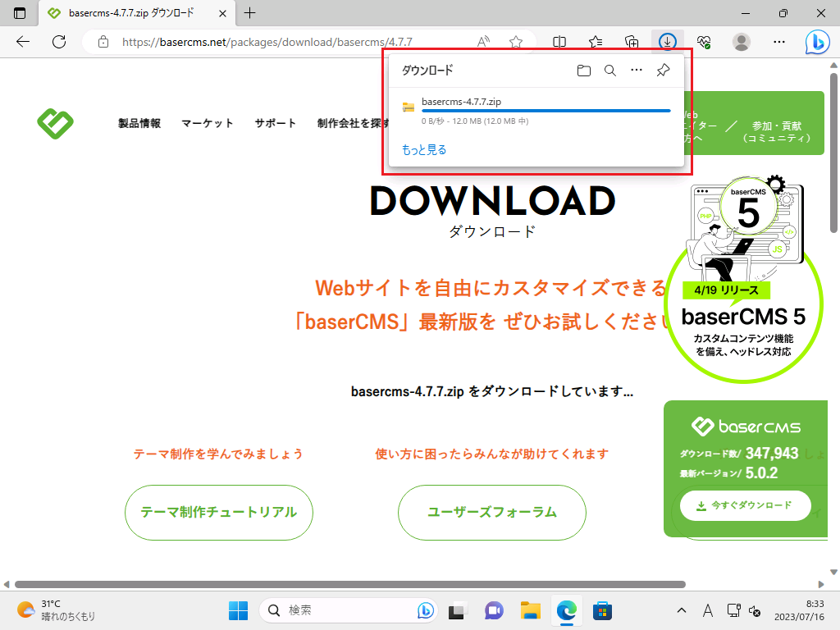
Task: Open the Bing Chat sidebar
Action: 819,42
